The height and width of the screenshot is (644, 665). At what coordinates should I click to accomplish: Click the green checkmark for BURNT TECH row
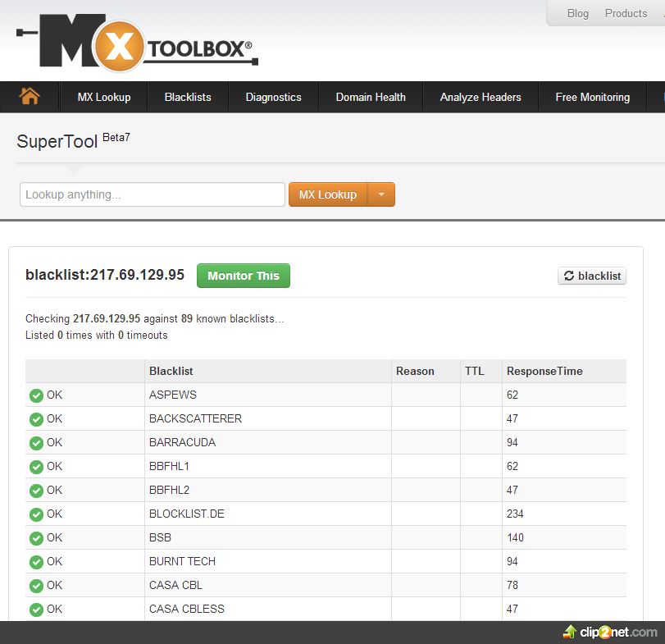point(36,562)
